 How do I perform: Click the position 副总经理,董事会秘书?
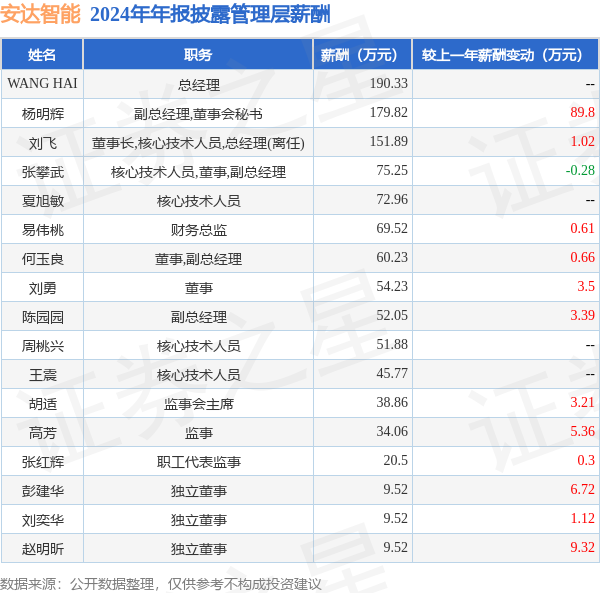[198, 114]
